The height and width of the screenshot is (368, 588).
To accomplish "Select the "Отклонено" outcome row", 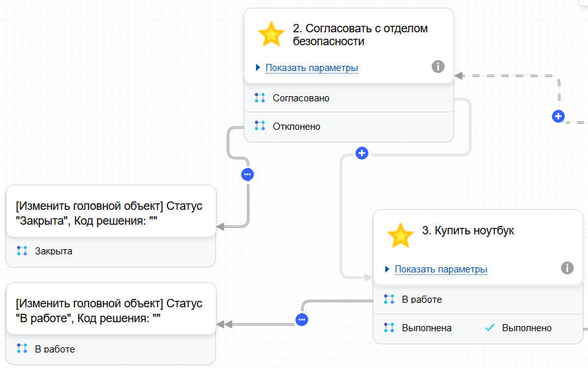I will [297, 127].
